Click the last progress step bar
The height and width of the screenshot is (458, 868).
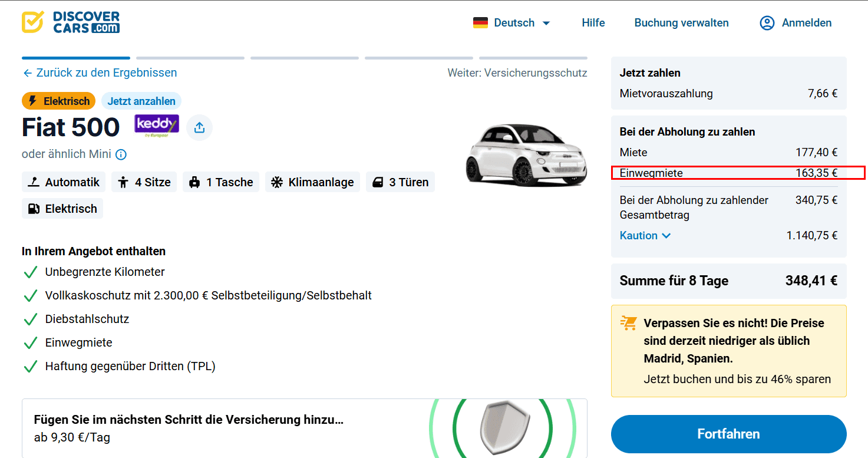(x=533, y=58)
